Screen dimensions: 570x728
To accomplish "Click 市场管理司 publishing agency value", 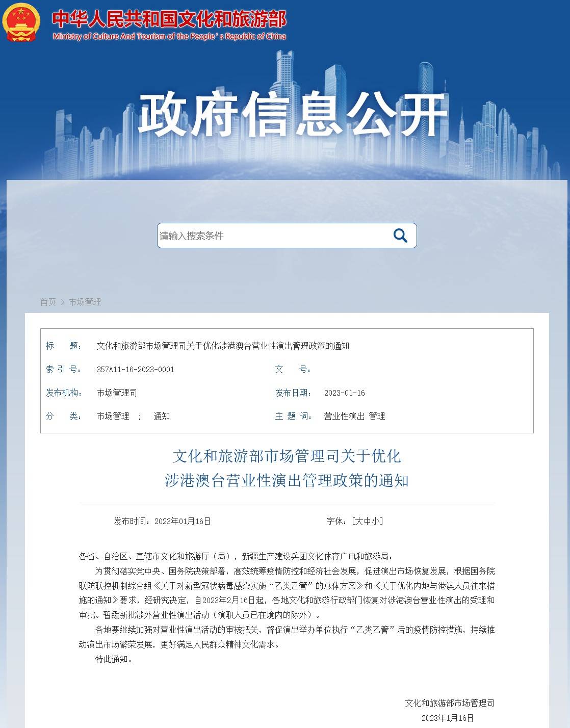I will 117,393.
